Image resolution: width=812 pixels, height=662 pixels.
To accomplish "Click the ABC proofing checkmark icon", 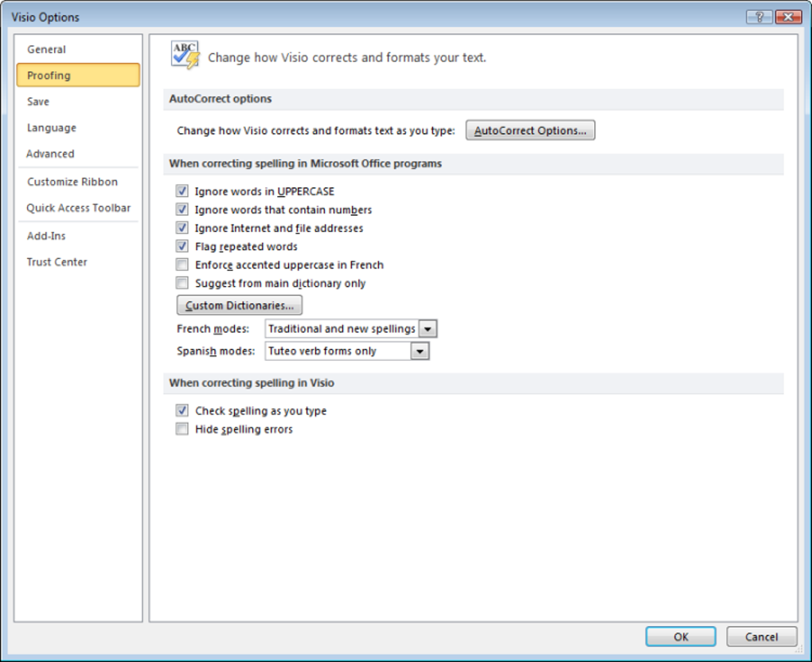I will coord(185,55).
